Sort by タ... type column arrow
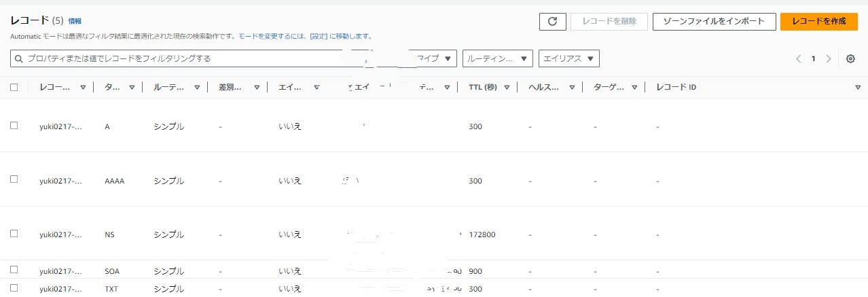Image resolution: width=868 pixels, height=297 pixels. [x=132, y=88]
